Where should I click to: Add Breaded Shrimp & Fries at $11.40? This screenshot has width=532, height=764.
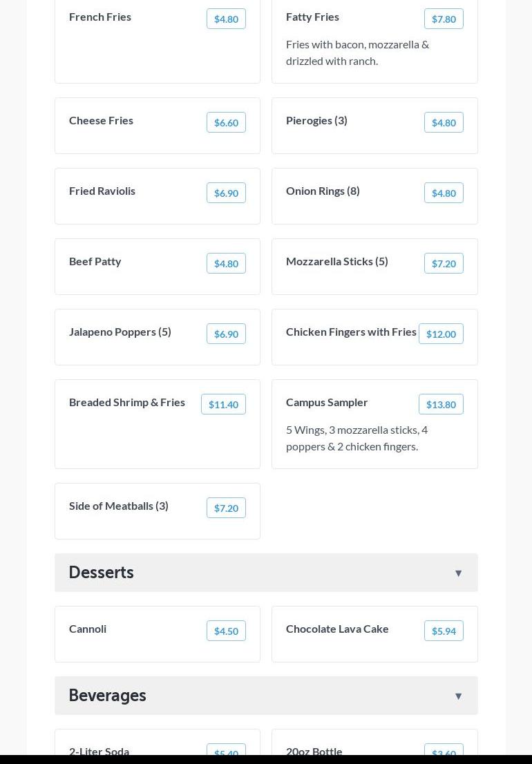[x=223, y=404]
